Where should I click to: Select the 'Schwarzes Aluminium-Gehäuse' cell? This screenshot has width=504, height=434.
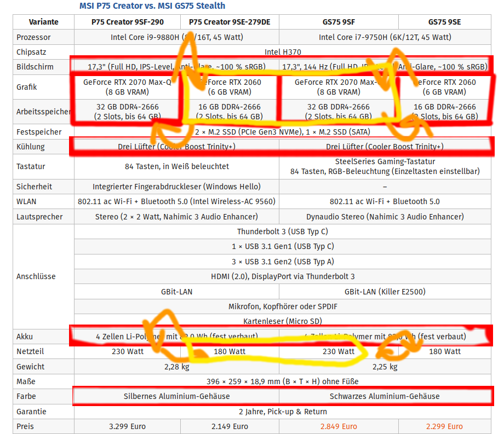click(385, 396)
